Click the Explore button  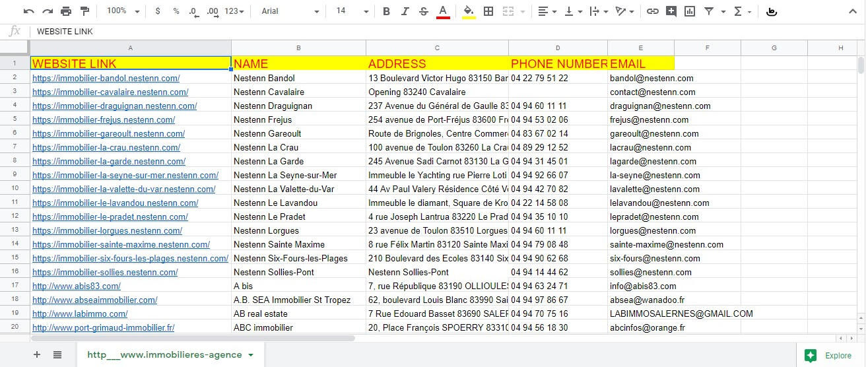click(829, 356)
